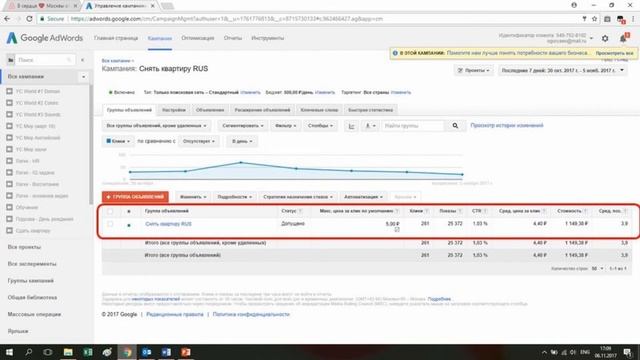
Task: Click the Google AdWords logo
Action: [44, 38]
